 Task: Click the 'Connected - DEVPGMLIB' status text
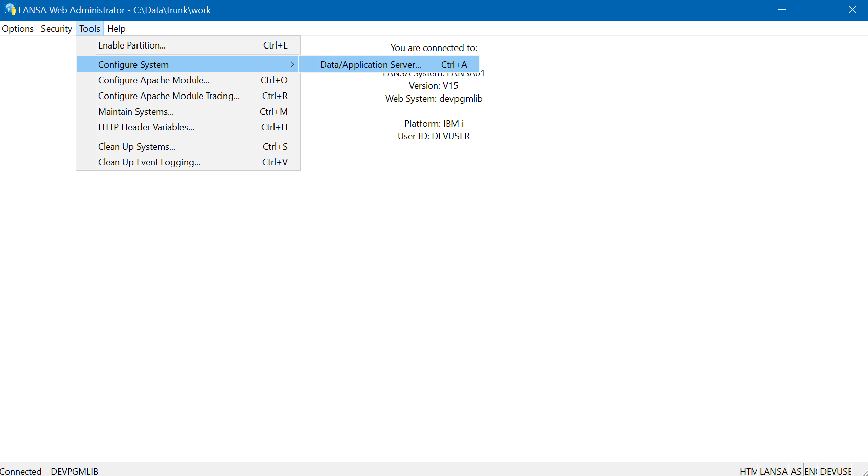coord(49,471)
